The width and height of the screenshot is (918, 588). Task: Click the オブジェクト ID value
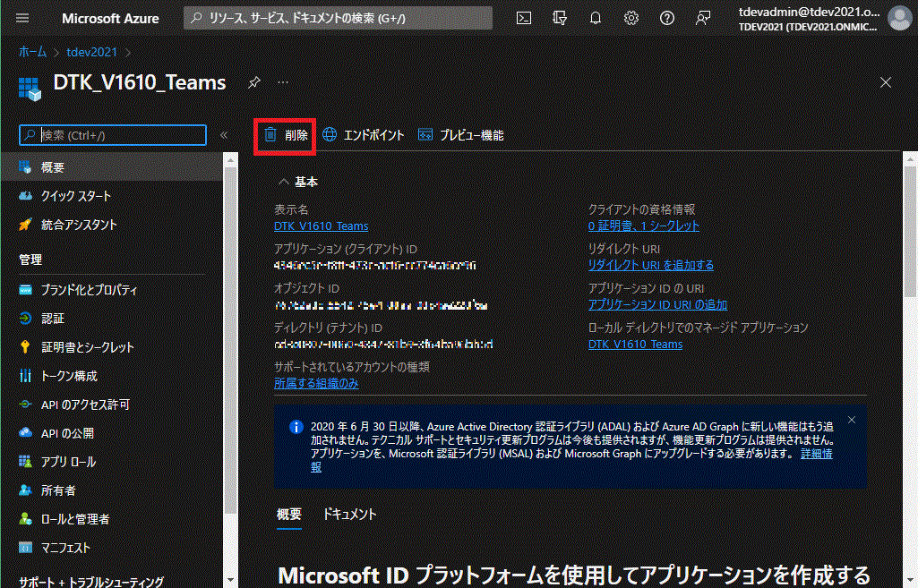click(x=382, y=305)
